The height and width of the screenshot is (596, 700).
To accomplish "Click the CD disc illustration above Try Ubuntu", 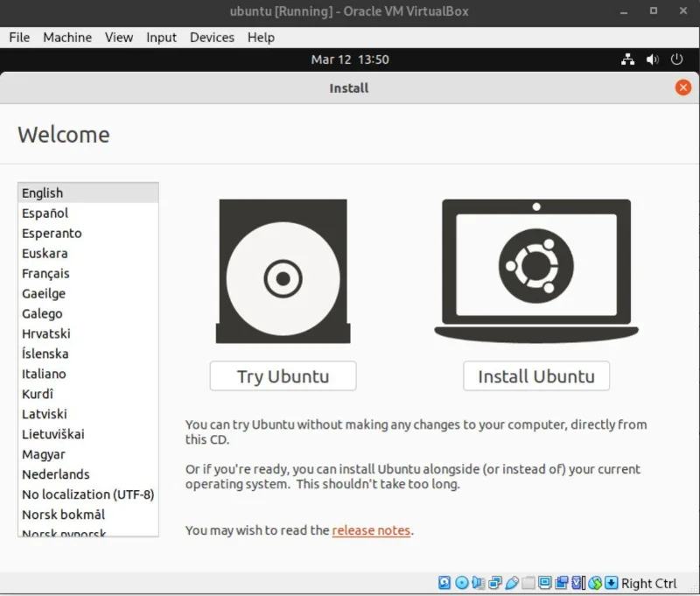I will (283, 271).
